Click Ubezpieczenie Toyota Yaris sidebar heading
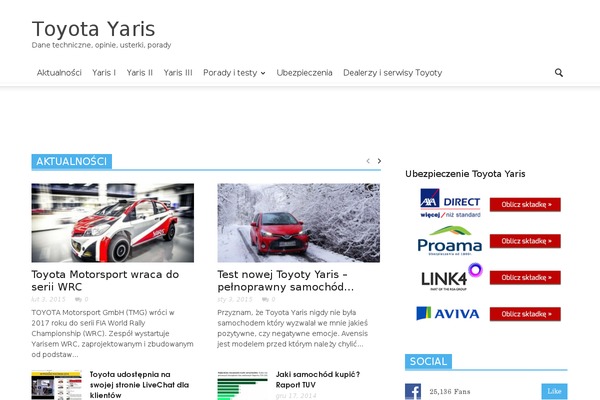 click(x=465, y=174)
